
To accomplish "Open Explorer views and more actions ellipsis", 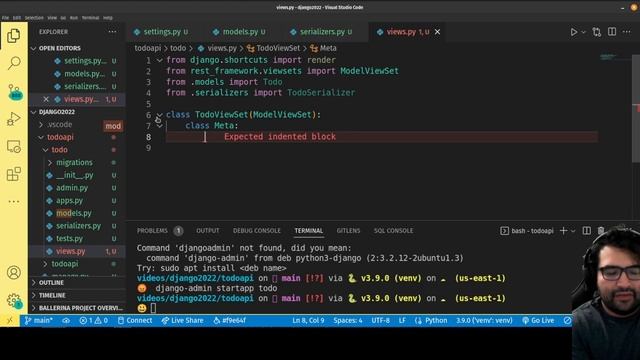I will pos(112,31).
